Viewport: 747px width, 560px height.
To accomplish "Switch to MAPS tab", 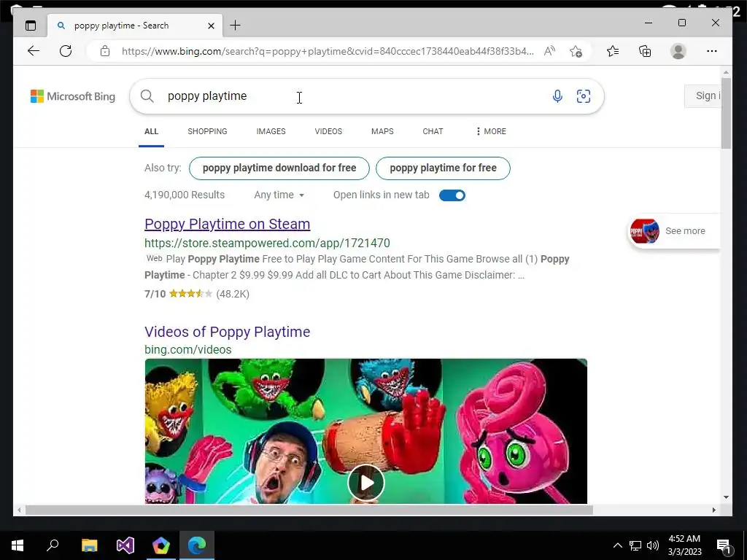I will click(x=382, y=131).
